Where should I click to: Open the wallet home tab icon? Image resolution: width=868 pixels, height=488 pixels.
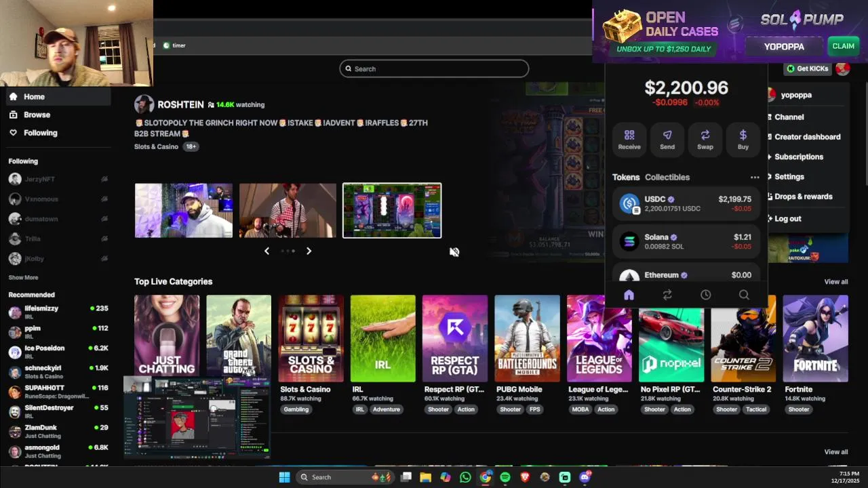coord(629,295)
